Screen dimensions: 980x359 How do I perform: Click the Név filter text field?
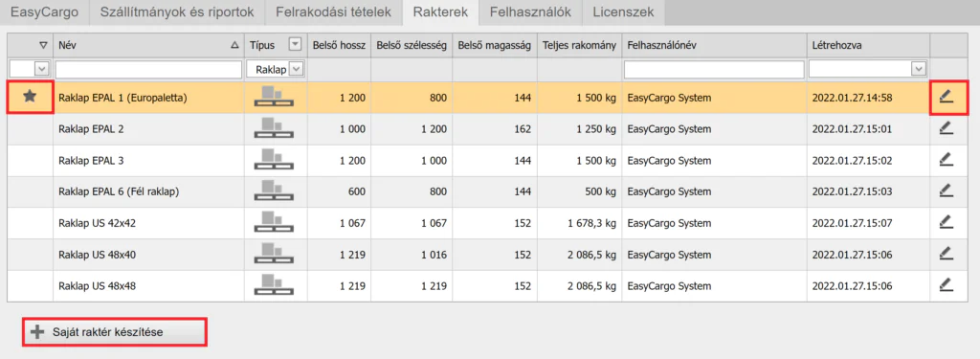click(x=148, y=69)
